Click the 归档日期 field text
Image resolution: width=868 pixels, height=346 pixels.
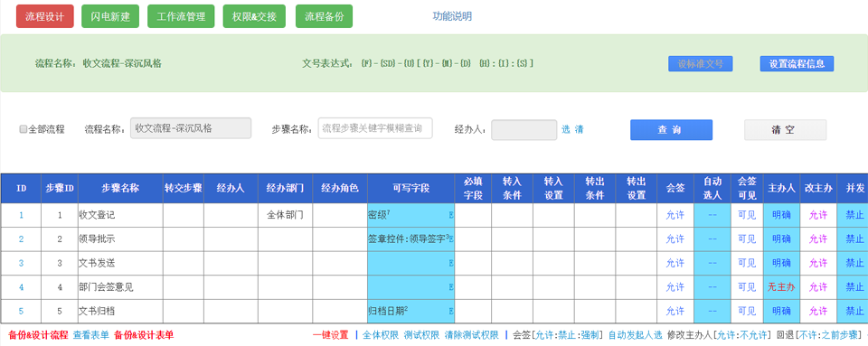click(x=388, y=311)
